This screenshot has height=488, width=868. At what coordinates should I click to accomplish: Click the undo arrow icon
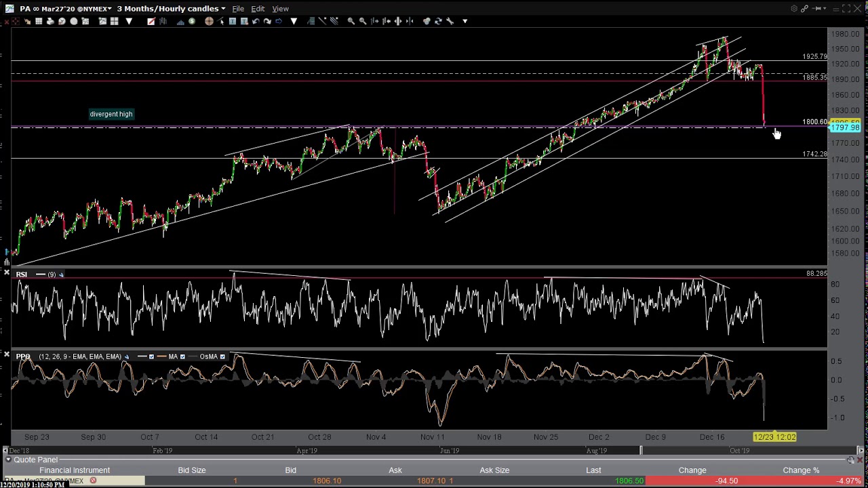(256, 21)
